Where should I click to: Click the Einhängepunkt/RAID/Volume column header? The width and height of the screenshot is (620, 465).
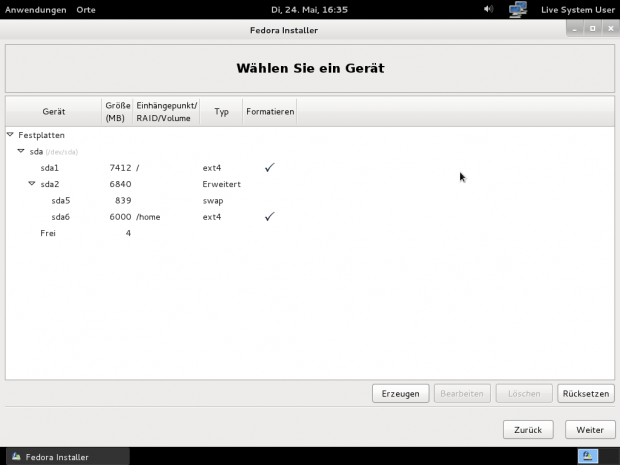[166, 112]
